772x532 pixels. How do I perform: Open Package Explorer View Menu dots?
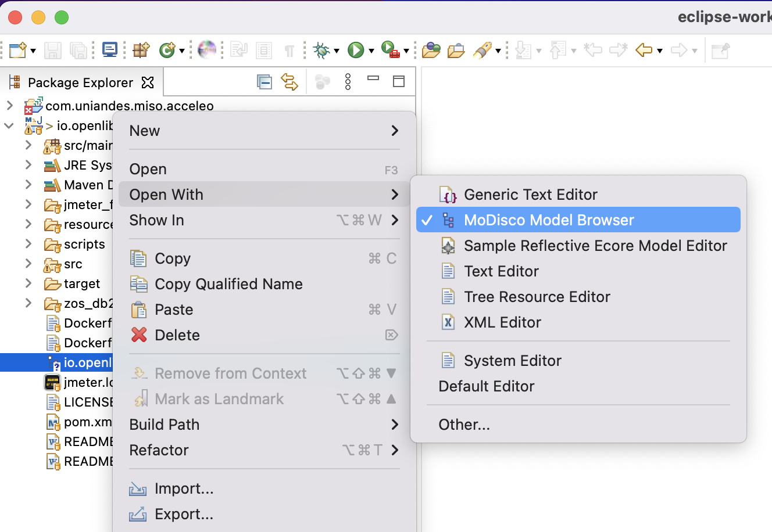(x=348, y=82)
